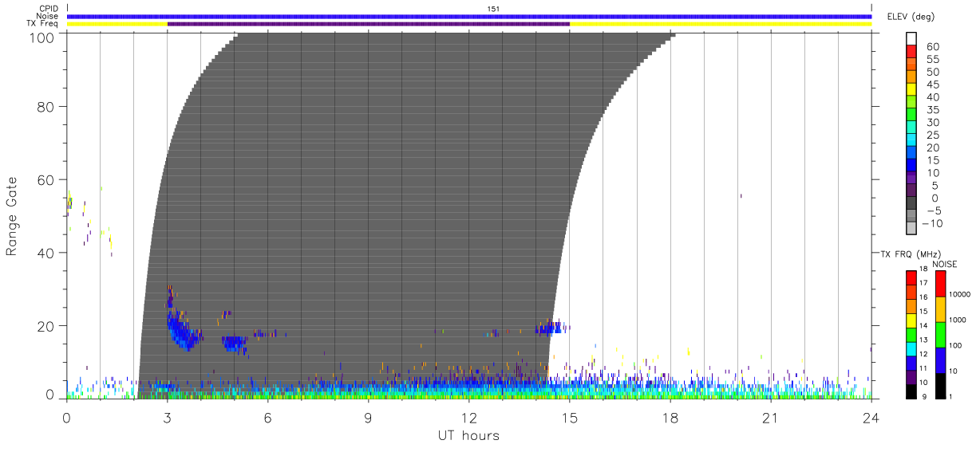Screen dimensions: 980x452
Task: Click the blue Noise bar above the plot
Action: point(469,16)
